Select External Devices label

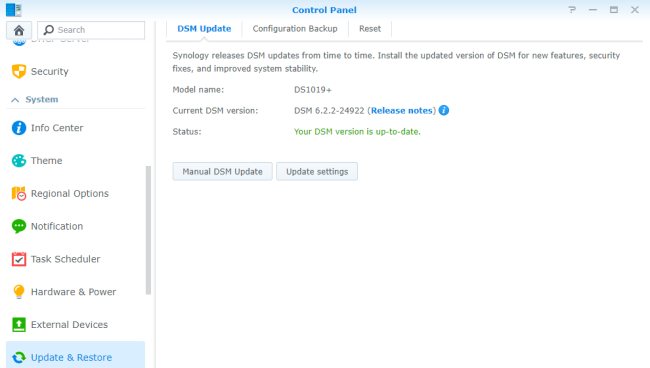pyautogui.click(x=69, y=324)
